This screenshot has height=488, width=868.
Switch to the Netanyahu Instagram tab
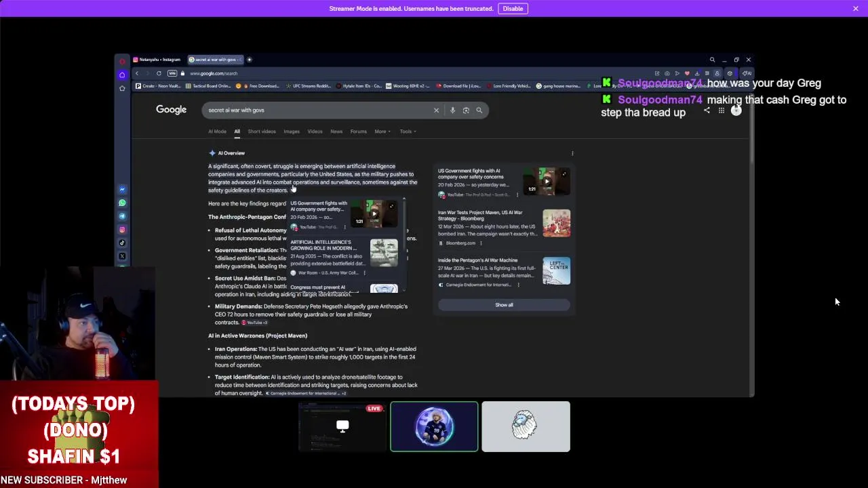157,60
